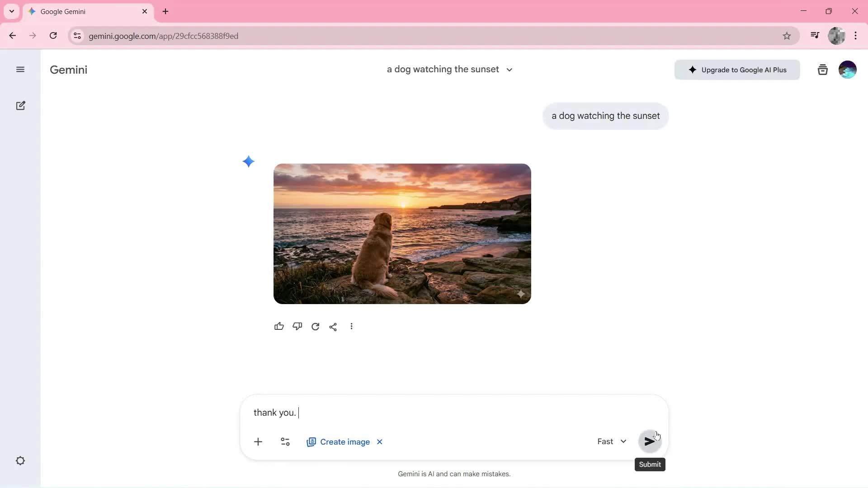
Task: Click Upgrade to Google AI Plus
Action: point(737,70)
